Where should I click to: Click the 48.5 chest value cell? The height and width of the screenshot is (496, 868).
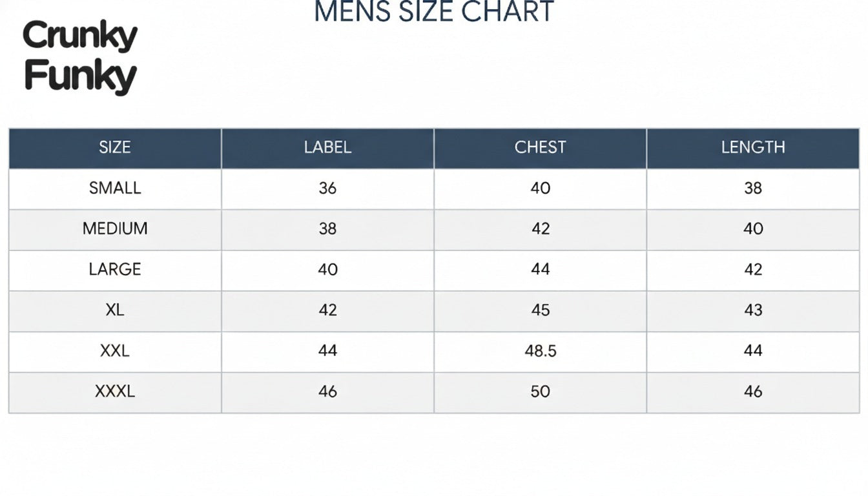(x=540, y=351)
